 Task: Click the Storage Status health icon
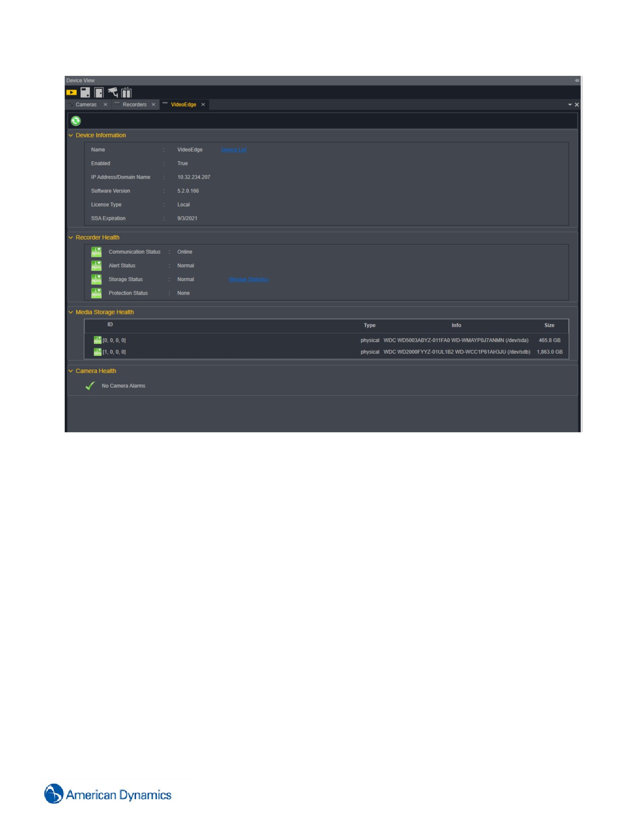tap(96, 279)
